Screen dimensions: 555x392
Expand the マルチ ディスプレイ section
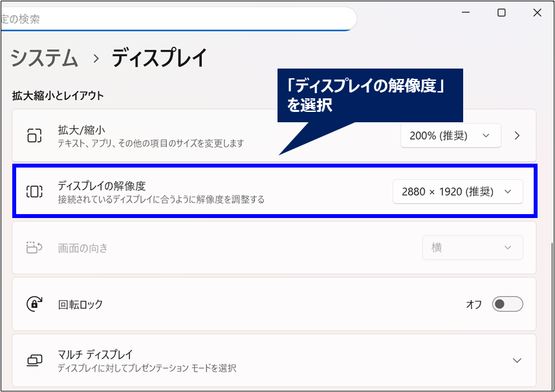(516, 360)
